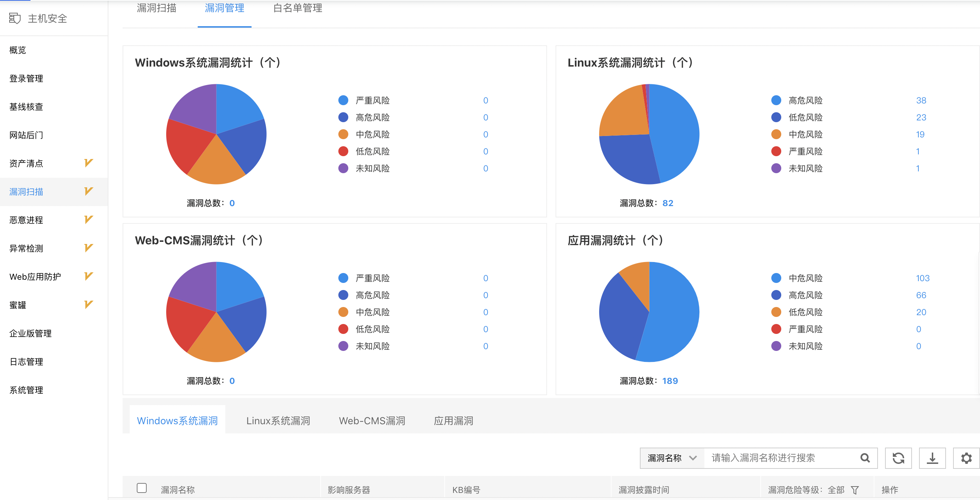Switch to the Linux系统漏洞 list tab

click(x=278, y=421)
